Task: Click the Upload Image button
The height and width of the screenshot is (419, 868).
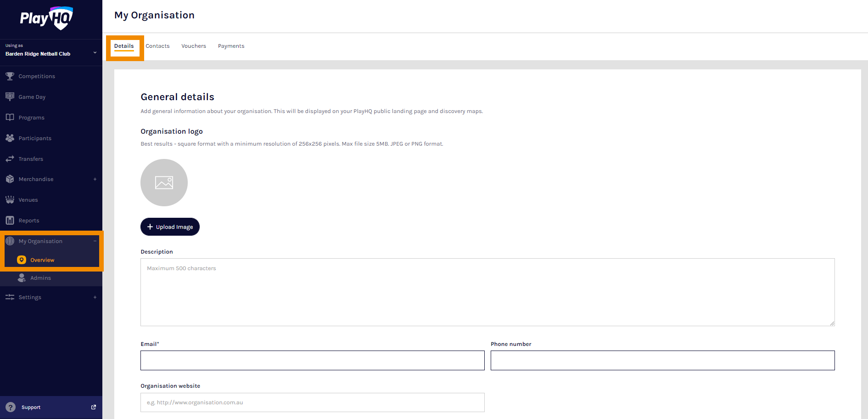Action: pos(170,227)
